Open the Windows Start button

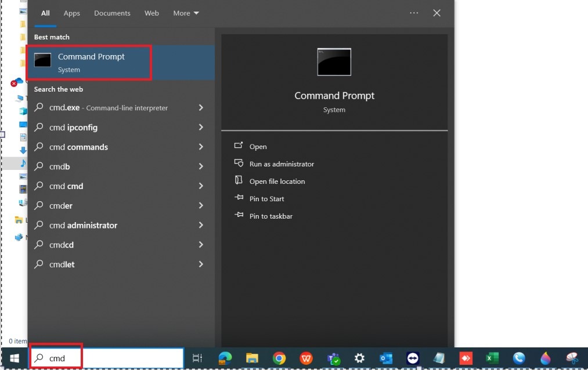[x=14, y=358]
